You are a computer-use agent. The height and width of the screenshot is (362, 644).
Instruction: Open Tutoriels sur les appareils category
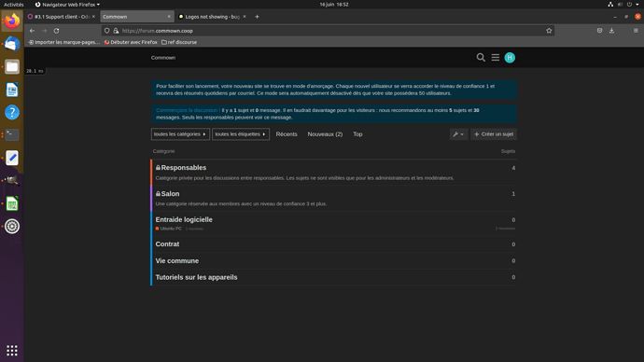pyautogui.click(x=196, y=277)
